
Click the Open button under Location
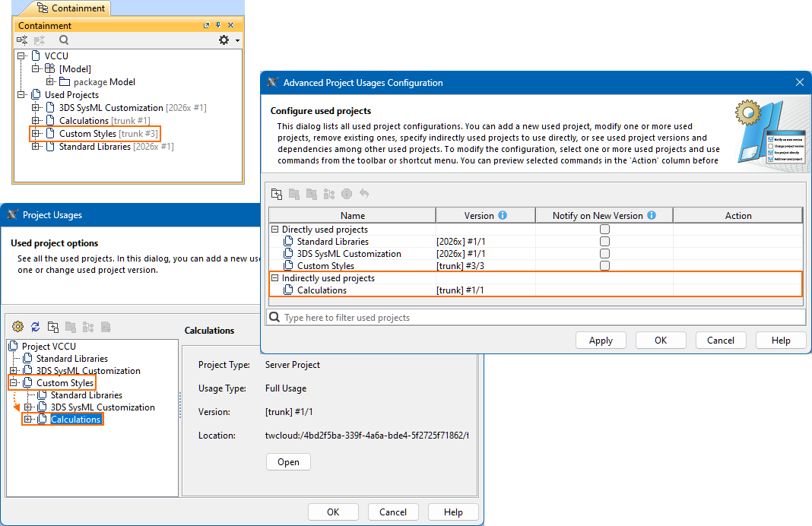point(288,462)
